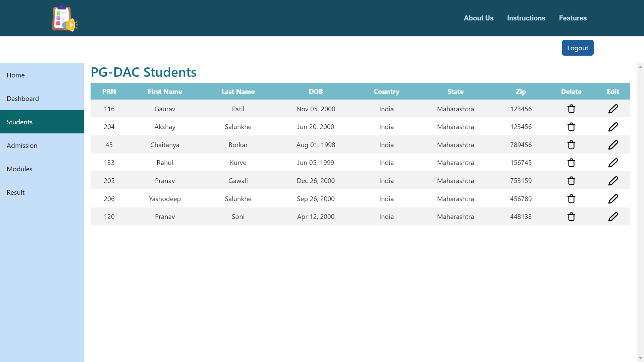Edit Akshay Salunkhe's record with pencil icon
The image size is (644, 362).
pos(613,127)
